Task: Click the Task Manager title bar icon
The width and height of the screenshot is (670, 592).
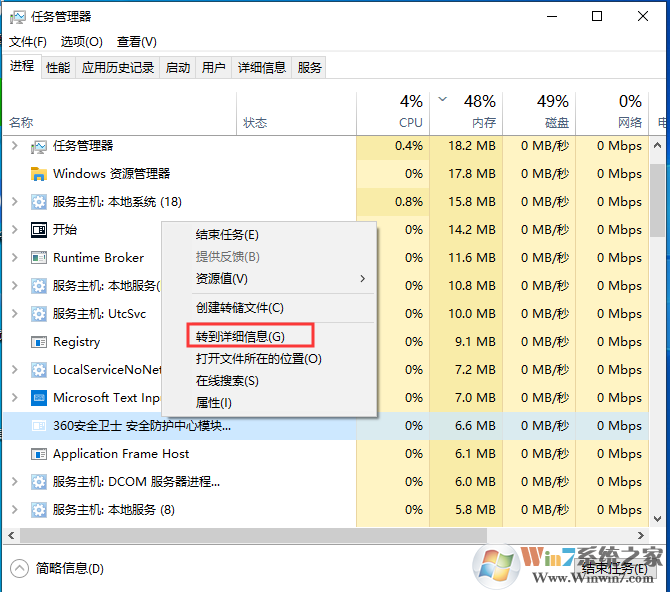Action: [x=18, y=17]
